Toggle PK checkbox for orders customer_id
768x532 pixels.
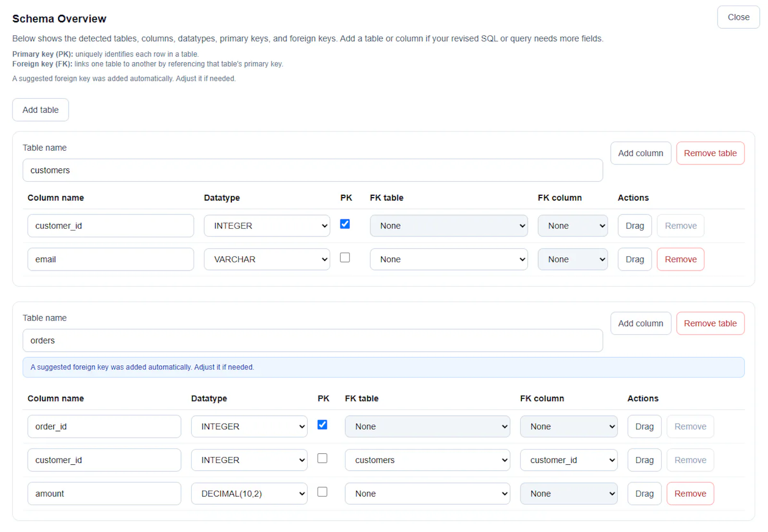point(322,458)
